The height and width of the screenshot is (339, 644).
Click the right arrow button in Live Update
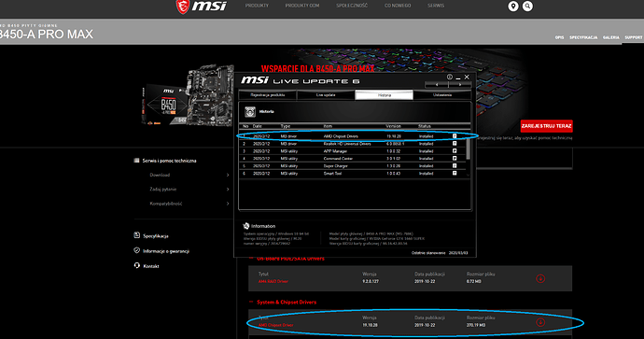click(x=460, y=84)
